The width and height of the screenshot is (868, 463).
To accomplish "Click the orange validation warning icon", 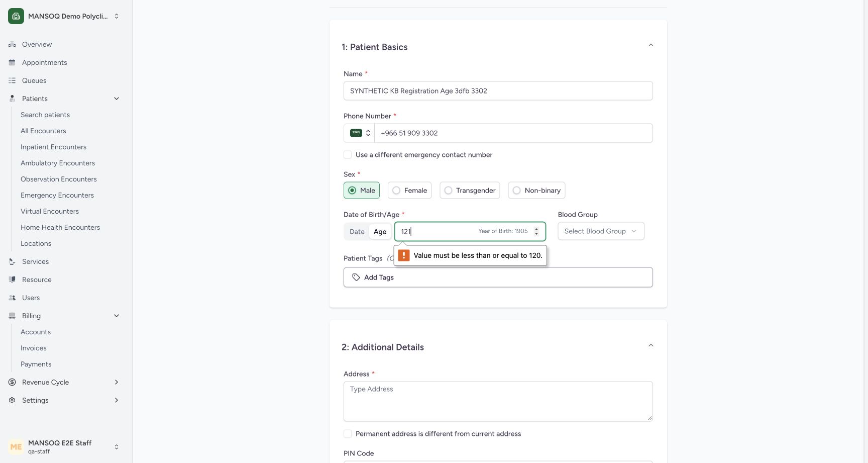I will point(404,255).
